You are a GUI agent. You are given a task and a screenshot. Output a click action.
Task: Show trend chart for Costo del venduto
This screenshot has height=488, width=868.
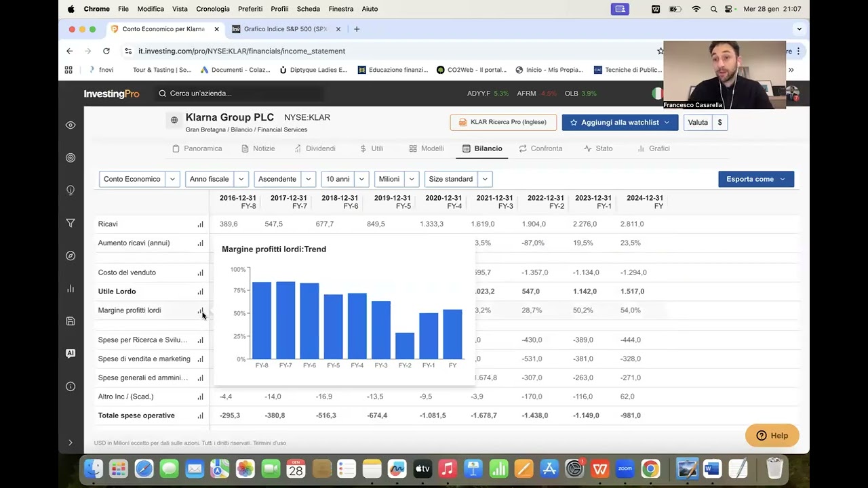(x=200, y=273)
